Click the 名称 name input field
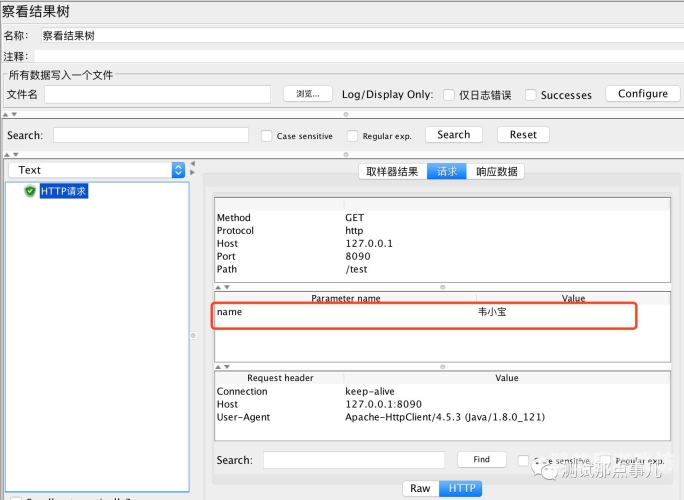This screenshot has height=500, width=684. tap(362, 36)
